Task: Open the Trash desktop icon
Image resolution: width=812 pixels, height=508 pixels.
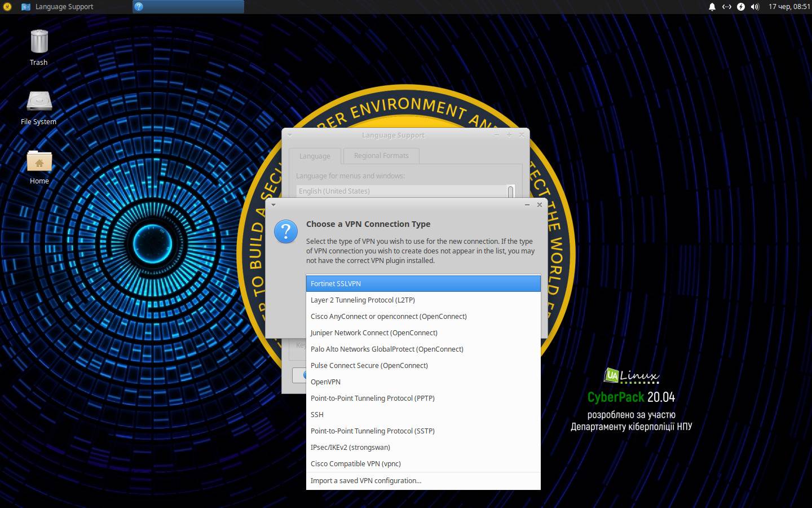Action: pos(39,47)
